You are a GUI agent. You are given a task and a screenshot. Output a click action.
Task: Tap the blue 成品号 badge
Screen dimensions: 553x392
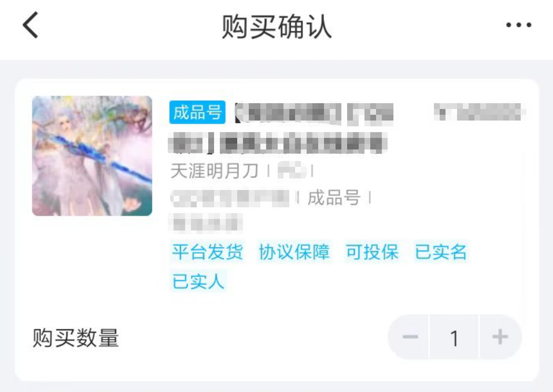click(x=198, y=112)
